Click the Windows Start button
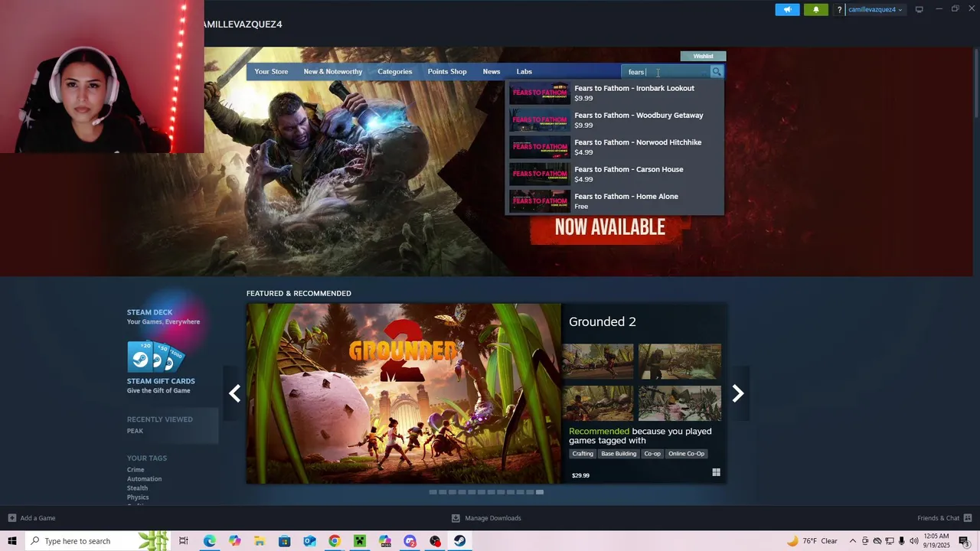The width and height of the screenshot is (980, 551). 11,541
